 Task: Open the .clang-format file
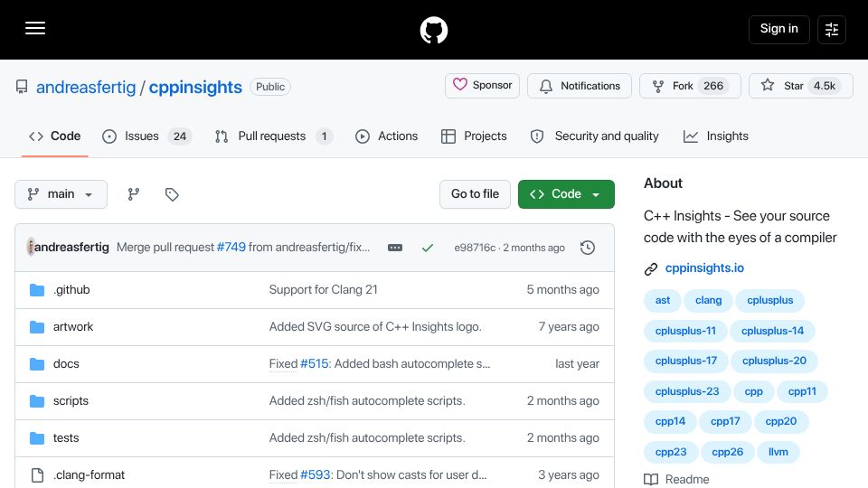pyautogui.click(x=90, y=475)
